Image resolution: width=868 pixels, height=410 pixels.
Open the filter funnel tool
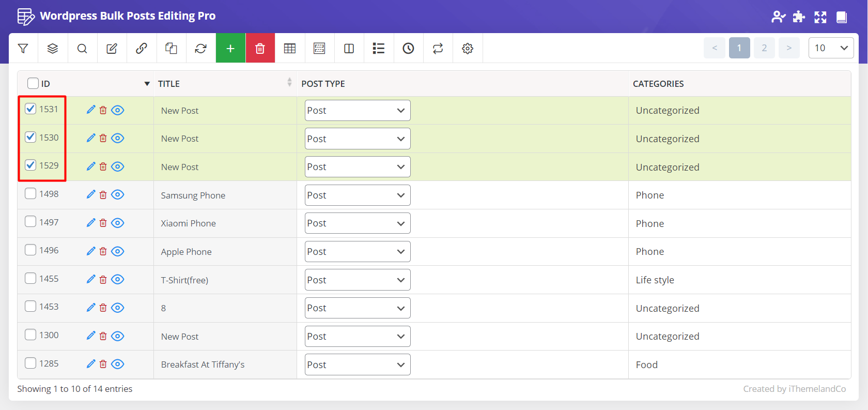point(23,49)
